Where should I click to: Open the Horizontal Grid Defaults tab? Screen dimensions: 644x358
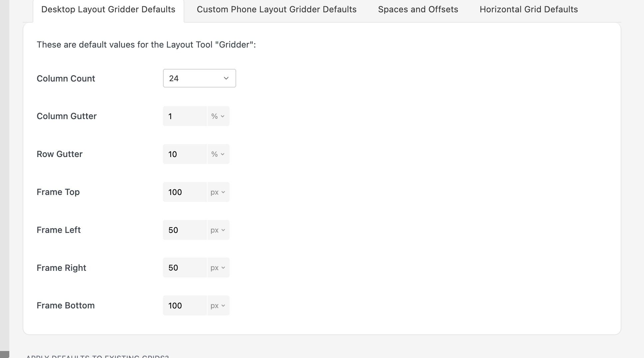pyautogui.click(x=529, y=10)
